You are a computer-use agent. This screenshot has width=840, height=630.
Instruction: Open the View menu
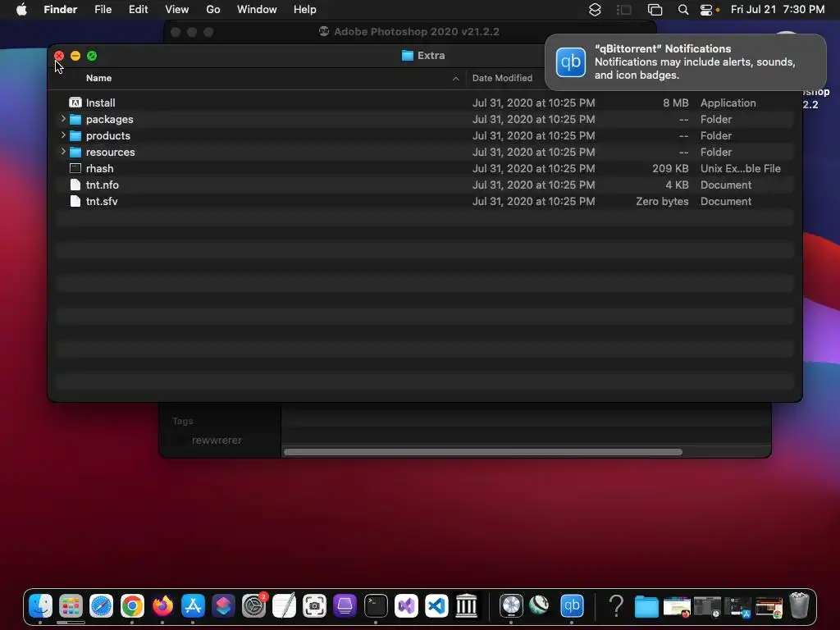[x=177, y=10]
